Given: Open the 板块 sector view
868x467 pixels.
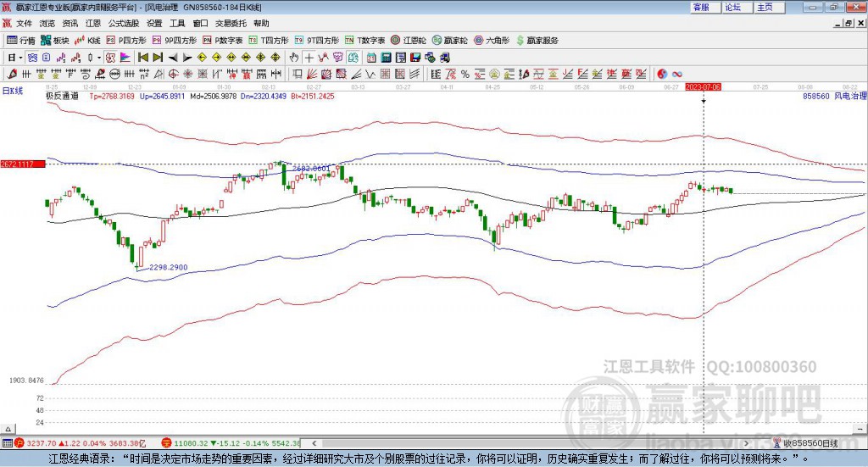Looking at the screenshot, I should 55,41.
